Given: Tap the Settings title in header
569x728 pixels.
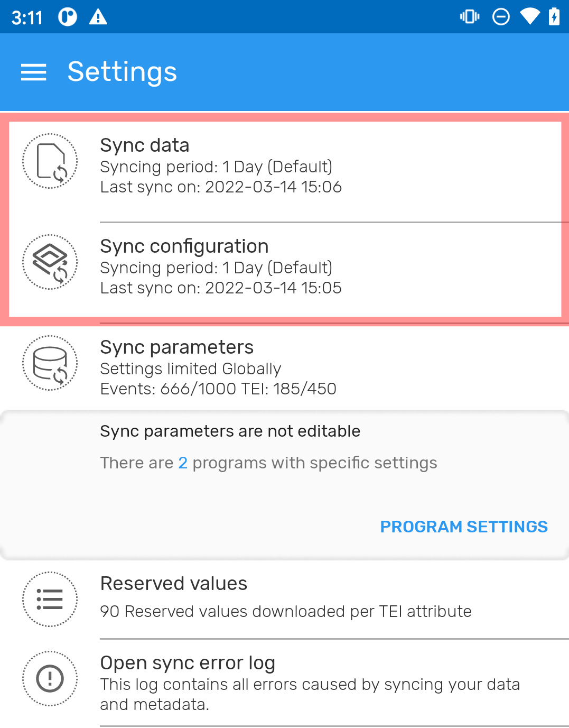Looking at the screenshot, I should (x=123, y=72).
